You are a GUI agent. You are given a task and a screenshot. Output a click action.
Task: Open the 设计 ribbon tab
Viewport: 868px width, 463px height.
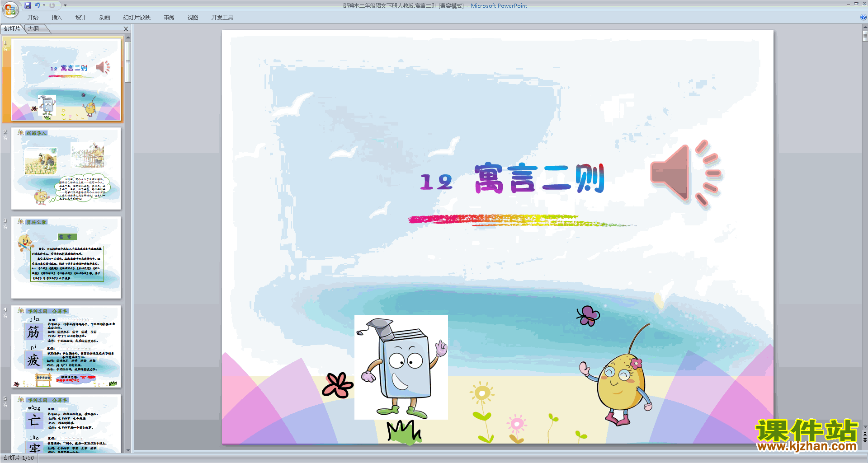(81, 18)
